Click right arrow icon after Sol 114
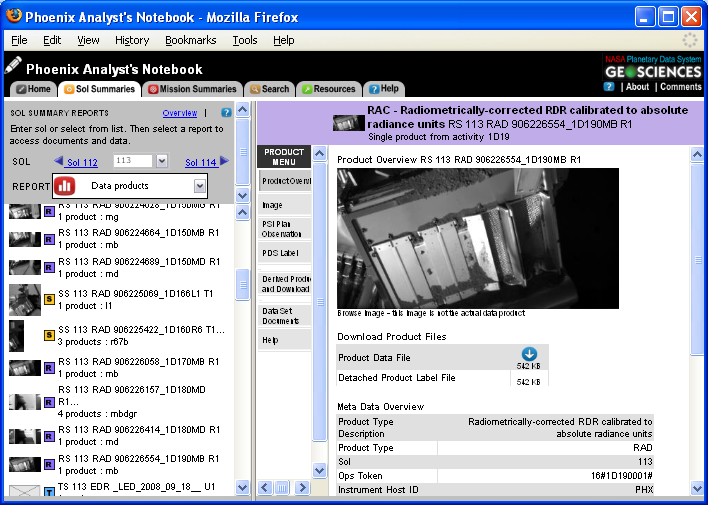708x505 pixels. 224,160
